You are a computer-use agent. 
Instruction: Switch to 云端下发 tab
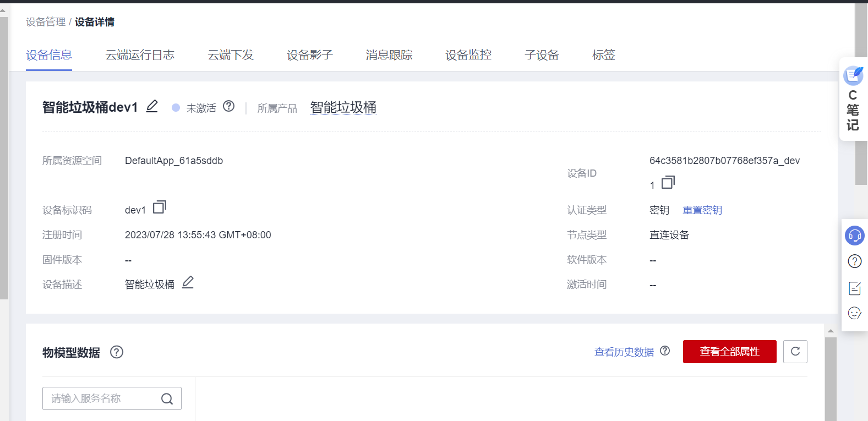pyautogui.click(x=231, y=55)
